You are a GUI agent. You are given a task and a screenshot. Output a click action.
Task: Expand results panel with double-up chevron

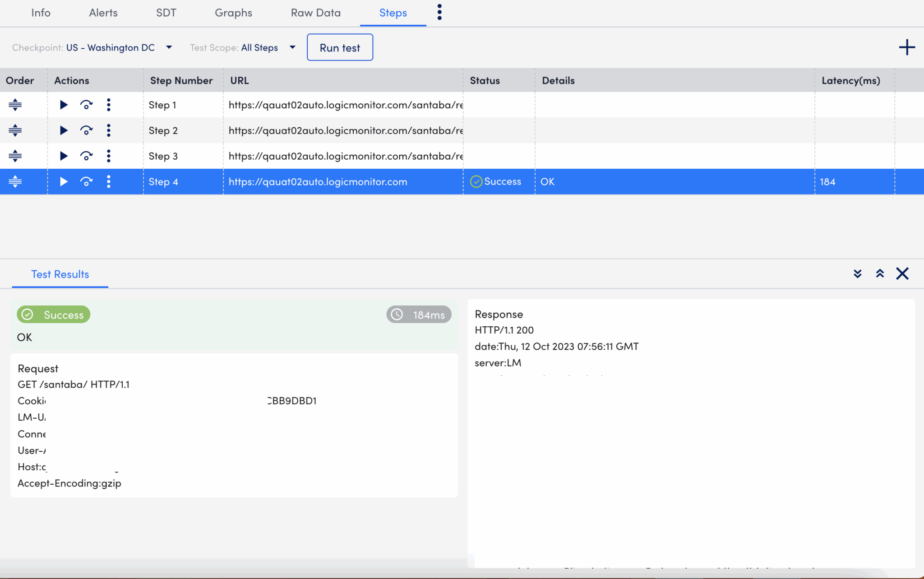point(880,273)
